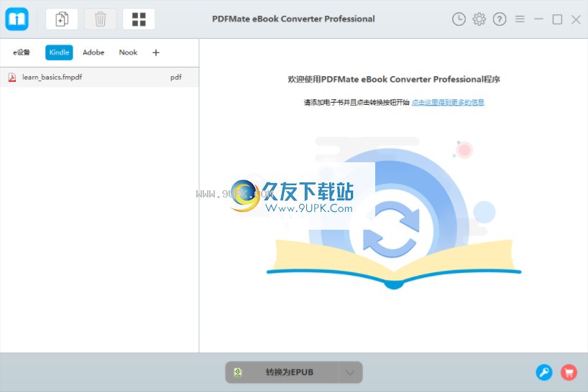Screen dimensions: 588x392
Task: Select the learn_basics.fmpdf file row
Action: [99, 78]
